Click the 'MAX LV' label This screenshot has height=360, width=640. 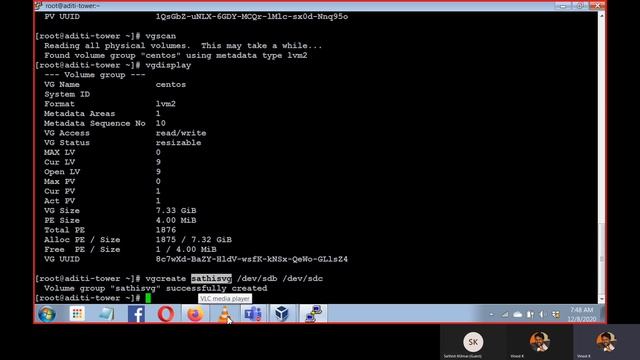click(60, 152)
